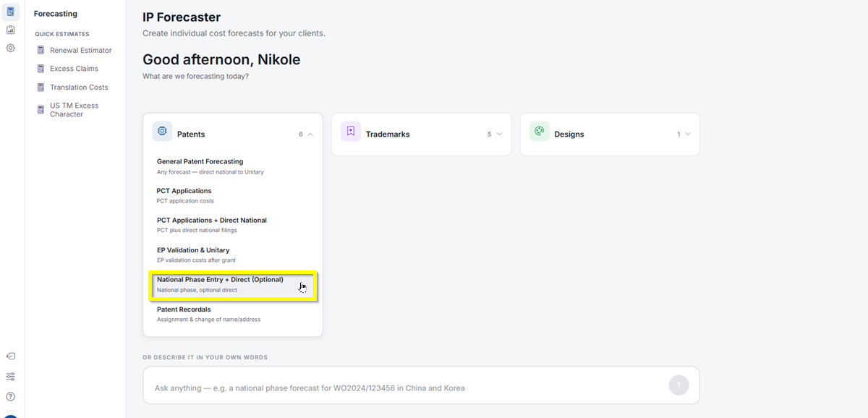The width and height of the screenshot is (868, 418).
Task: Click the Designs palette icon
Action: pyautogui.click(x=539, y=132)
